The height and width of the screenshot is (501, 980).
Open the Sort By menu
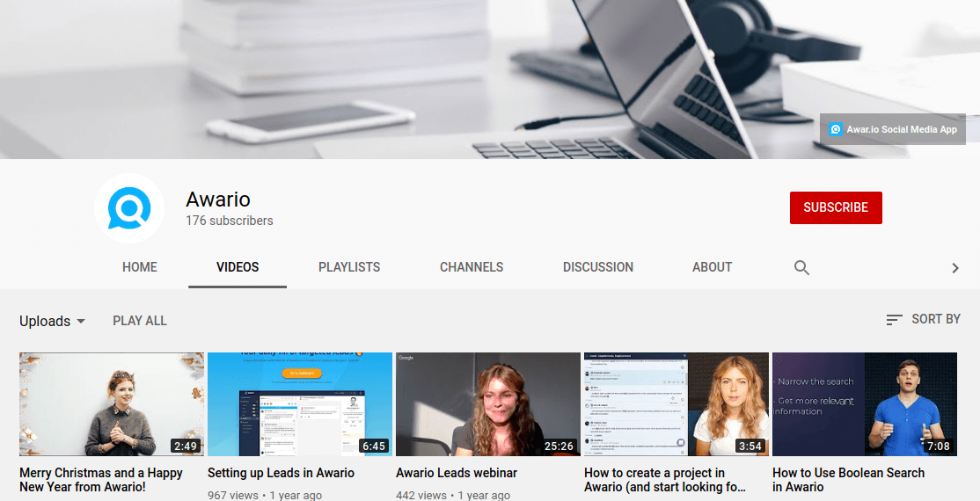(x=923, y=319)
